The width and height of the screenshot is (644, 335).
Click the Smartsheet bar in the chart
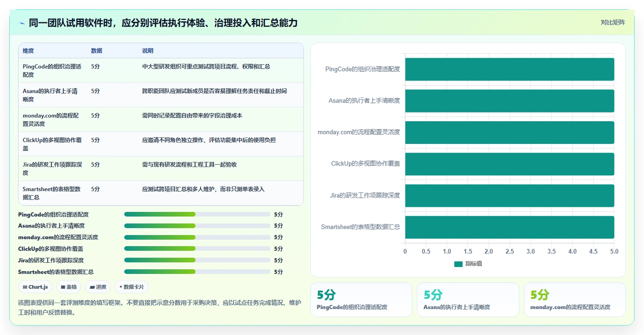510,227
